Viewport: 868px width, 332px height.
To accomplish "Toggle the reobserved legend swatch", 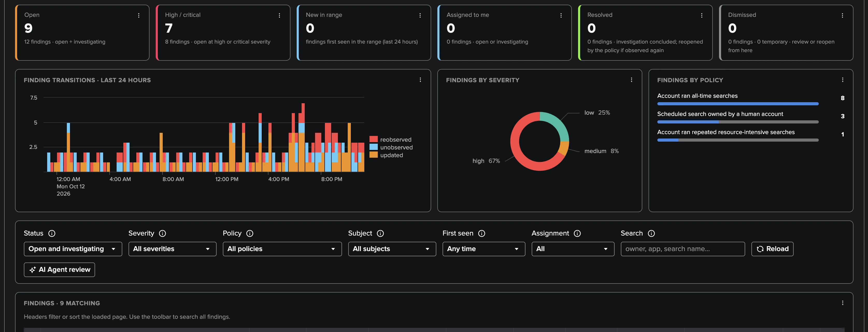I will (373, 139).
